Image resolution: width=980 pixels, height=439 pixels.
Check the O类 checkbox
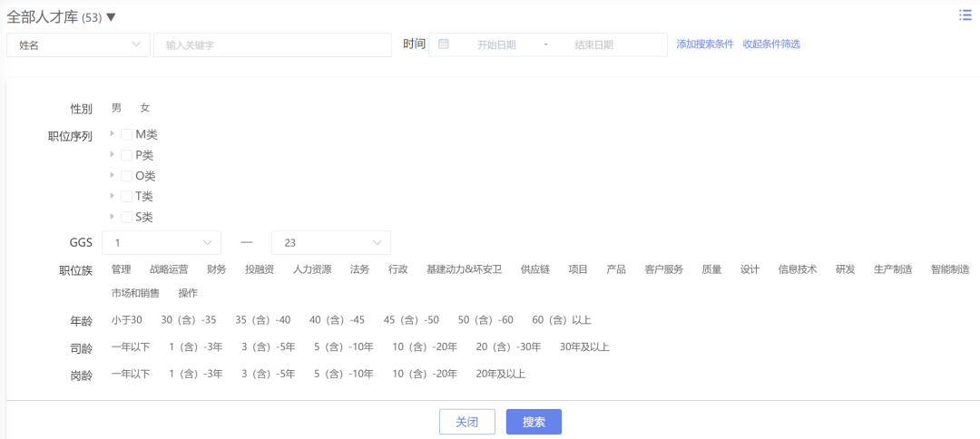click(126, 175)
